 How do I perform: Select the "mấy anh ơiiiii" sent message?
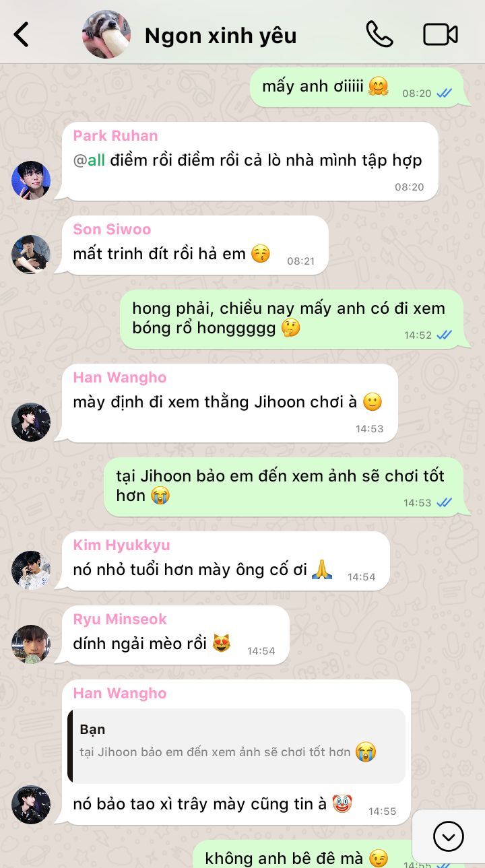358,88
